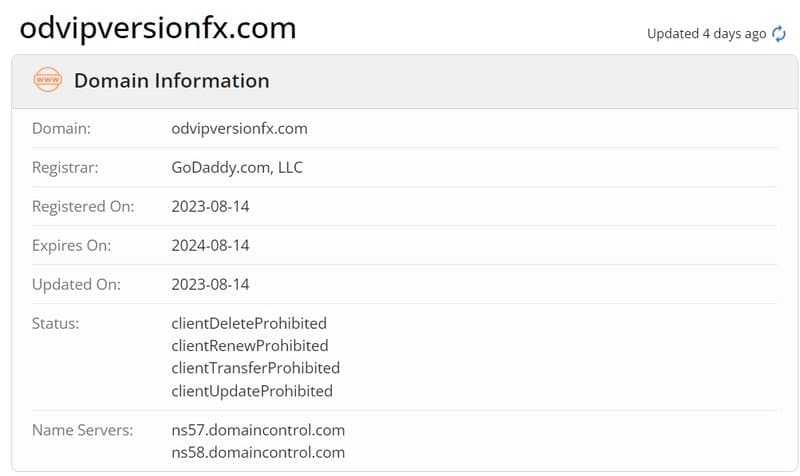
Task: Click the Registrar label
Action: tap(65, 168)
